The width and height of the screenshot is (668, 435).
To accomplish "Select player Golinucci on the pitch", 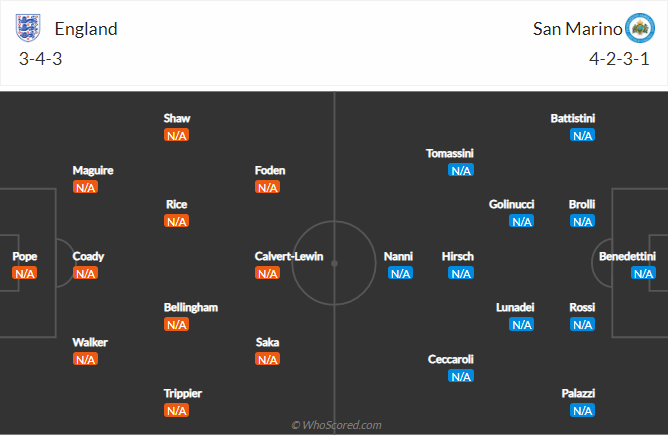I will click(512, 204).
